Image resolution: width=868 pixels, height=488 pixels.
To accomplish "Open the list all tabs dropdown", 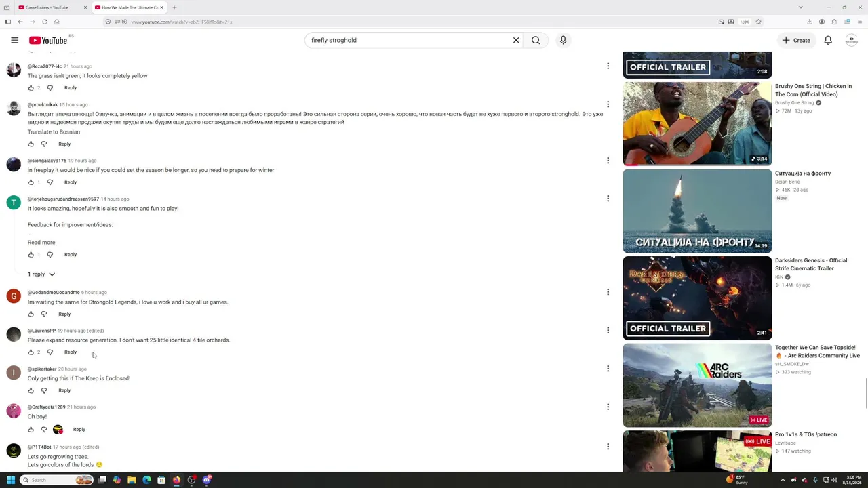I will click(800, 7).
